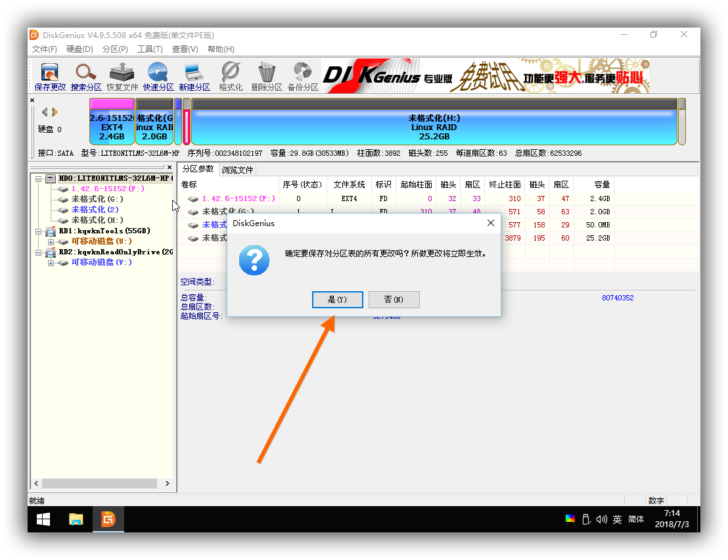
Task: Click the 格式化 toolbar icon
Action: pos(231,77)
